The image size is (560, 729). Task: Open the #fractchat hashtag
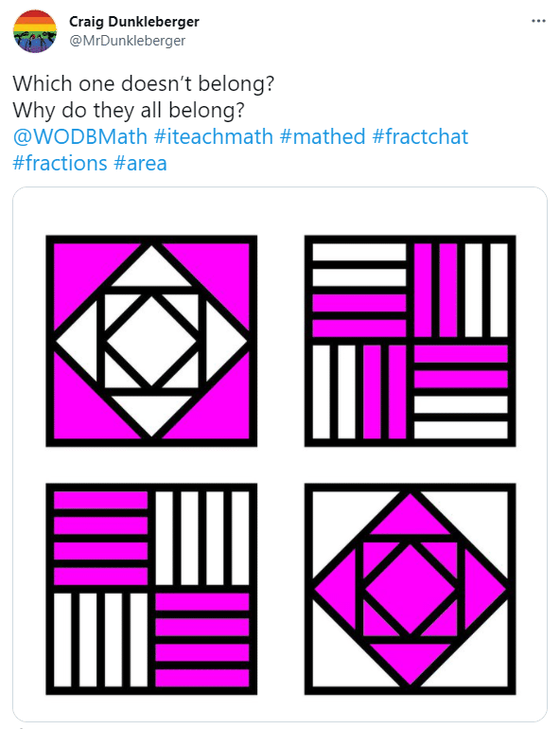420,136
